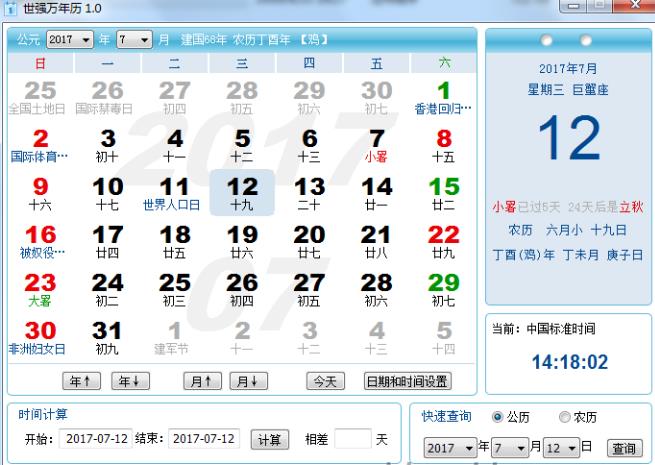Click the calendar app icon in title bar
Viewport: 655px width, 465px height.
(x=10, y=8)
